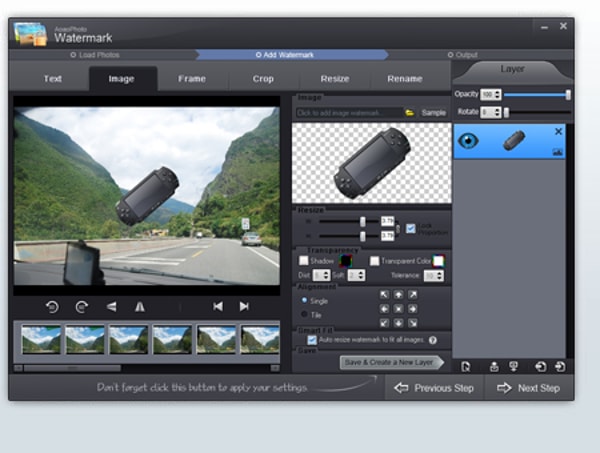This screenshot has height=453, width=600.
Task: Change the Tolerance stepper value
Action: [x=440, y=275]
